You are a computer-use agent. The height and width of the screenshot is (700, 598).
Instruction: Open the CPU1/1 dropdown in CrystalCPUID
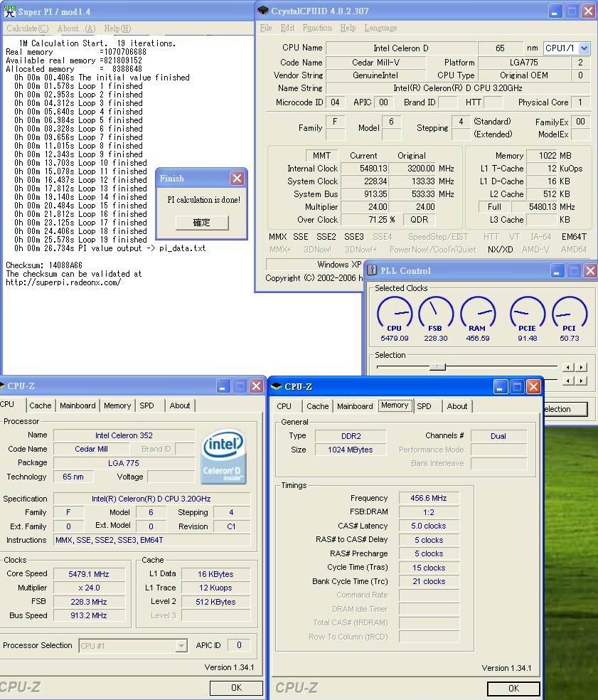pos(584,48)
